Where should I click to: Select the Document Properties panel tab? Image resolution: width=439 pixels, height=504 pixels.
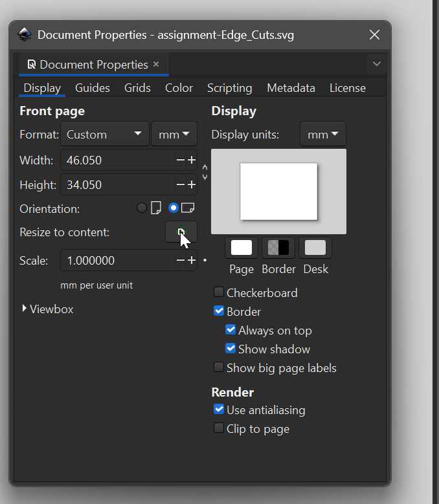click(x=94, y=65)
